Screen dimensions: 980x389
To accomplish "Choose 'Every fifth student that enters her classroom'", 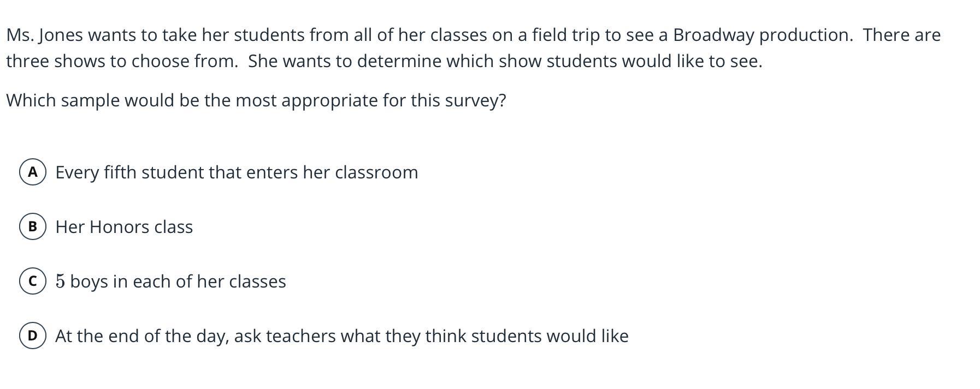I will click(237, 172).
